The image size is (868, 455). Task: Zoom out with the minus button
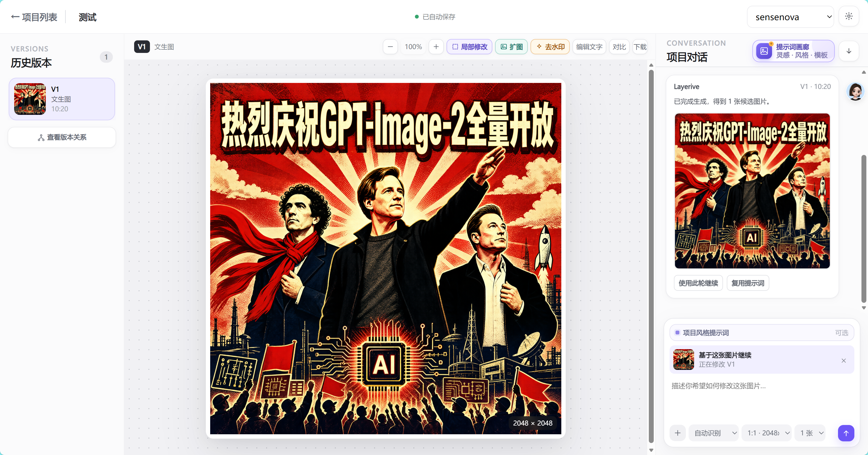tap(390, 47)
